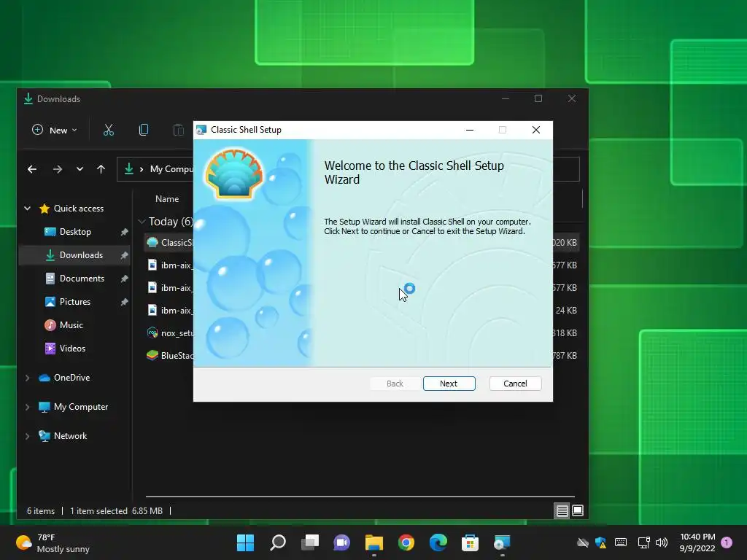Go up one folder level
747x560 pixels.
click(101, 169)
